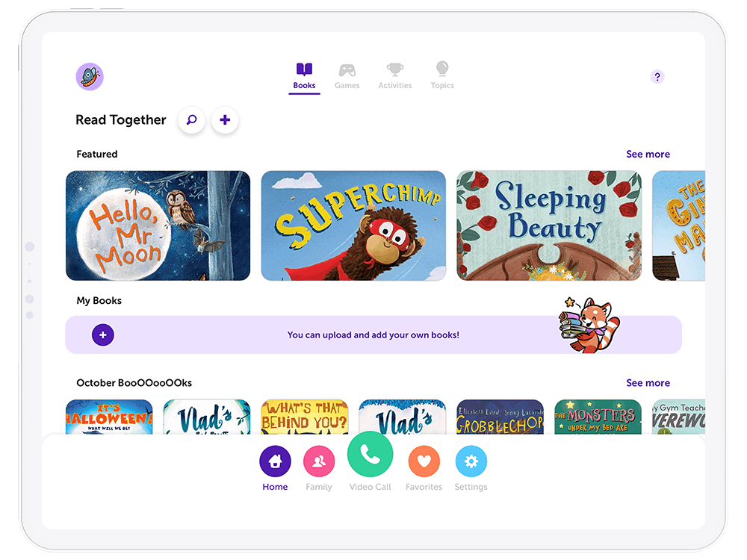Open the search icon next to Read Together
This screenshot has width=747, height=560.
[x=192, y=120]
